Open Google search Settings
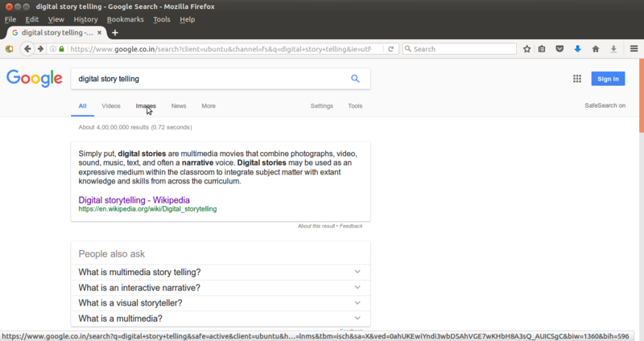Viewport: 644px width, 341px height. pyautogui.click(x=321, y=106)
